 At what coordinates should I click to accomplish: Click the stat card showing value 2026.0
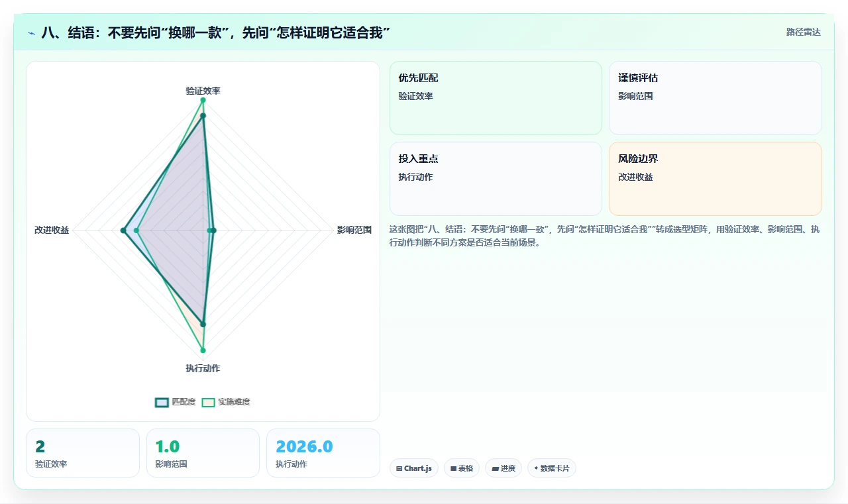coord(323,453)
